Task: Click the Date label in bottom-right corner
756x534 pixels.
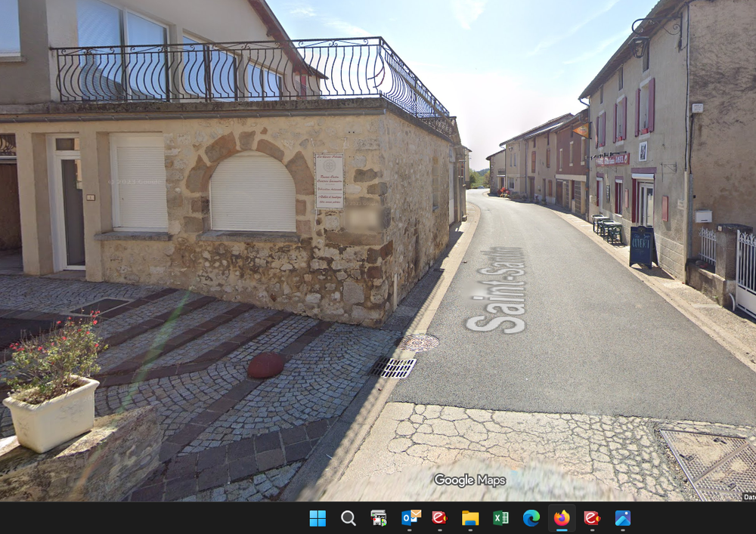Action: pyautogui.click(x=748, y=497)
